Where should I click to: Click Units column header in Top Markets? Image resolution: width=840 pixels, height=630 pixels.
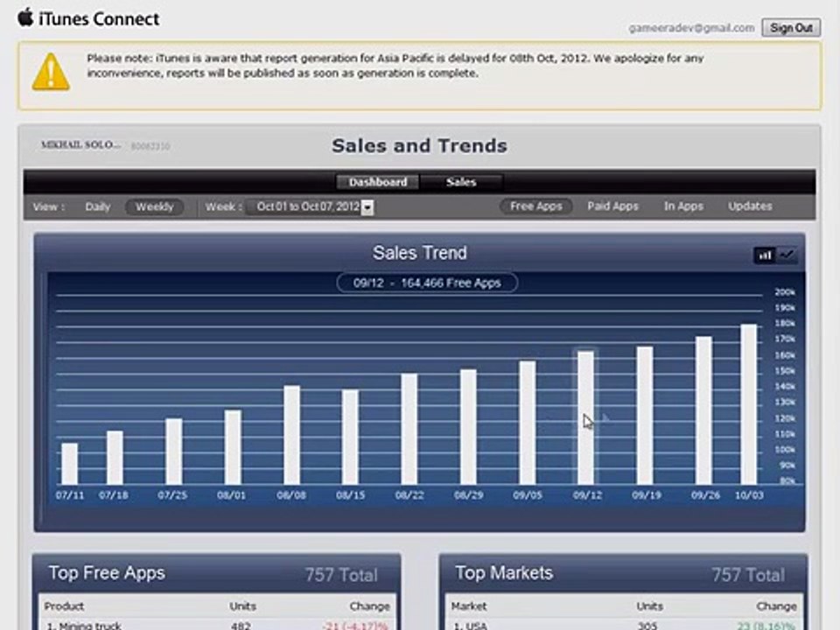pyautogui.click(x=650, y=605)
